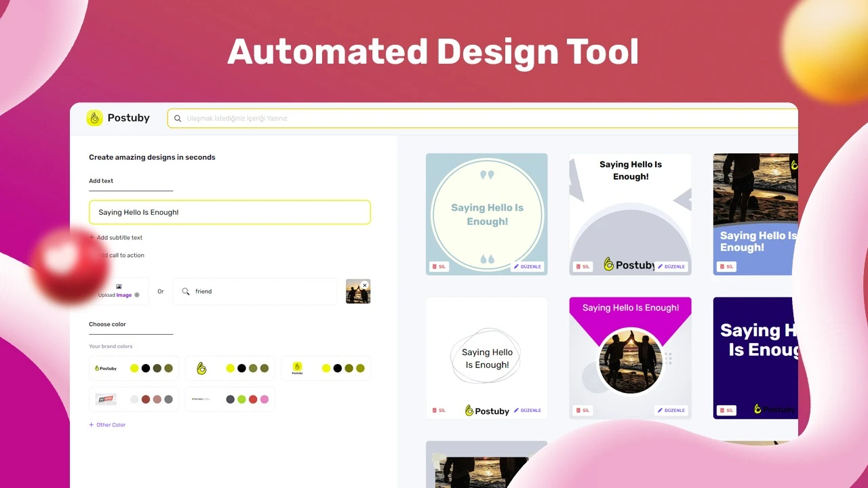Delete the light blue circle design via SİL
This screenshot has width=868, height=488.
(439, 266)
